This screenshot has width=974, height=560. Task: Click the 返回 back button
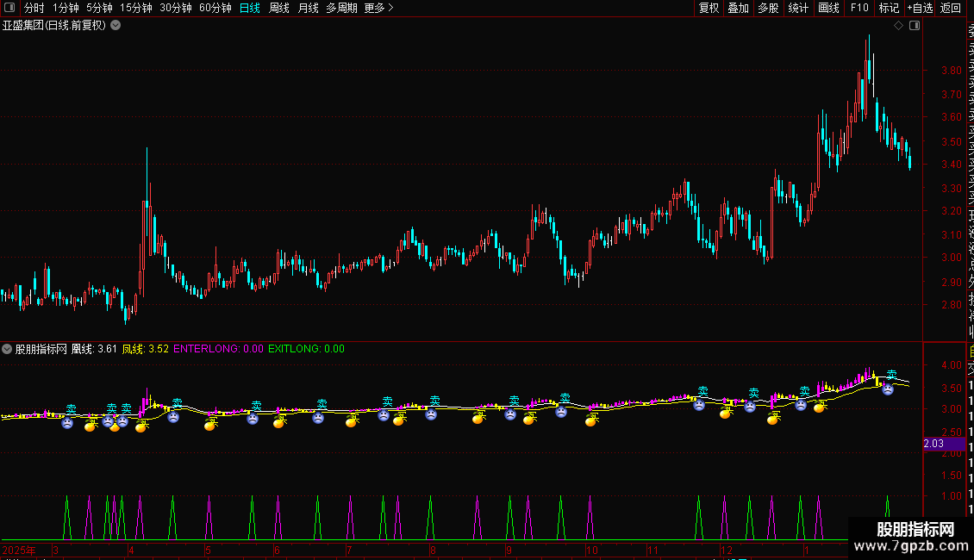(x=951, y=8)
